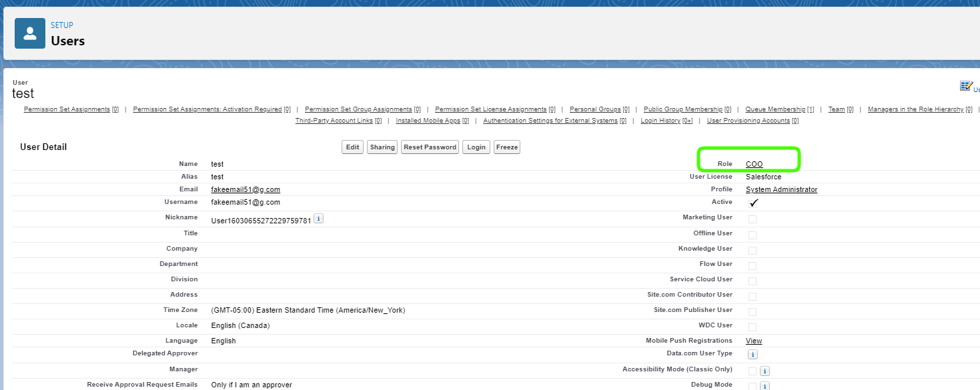Toggle Site.com Contributor User checkbox
Viewport: 980px width, 390px height.
(753, 296)
